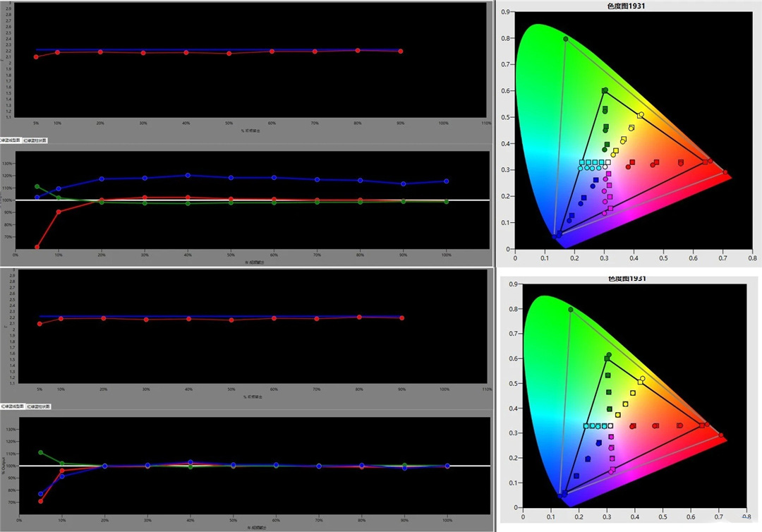Screen dimensions: 762x532
Task: Click the blue 40% point in upper RGB balance chart
Action: (188, 176)
